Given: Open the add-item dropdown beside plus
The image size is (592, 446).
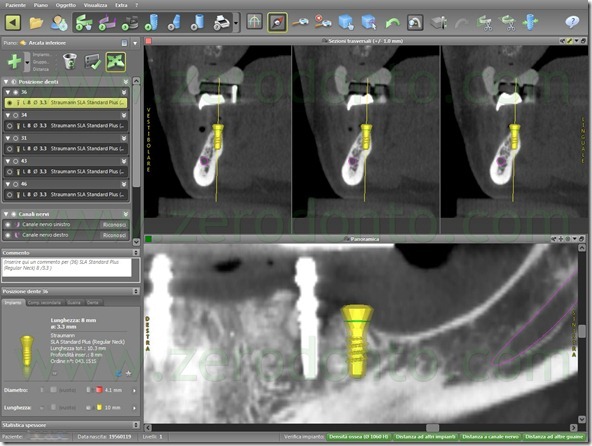Looking at the screenshot, I should [27, 62].
